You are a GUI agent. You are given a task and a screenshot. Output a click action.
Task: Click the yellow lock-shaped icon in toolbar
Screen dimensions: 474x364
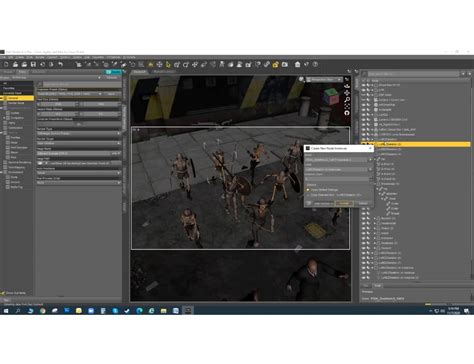pyautogui.click(x=275, y=64)
